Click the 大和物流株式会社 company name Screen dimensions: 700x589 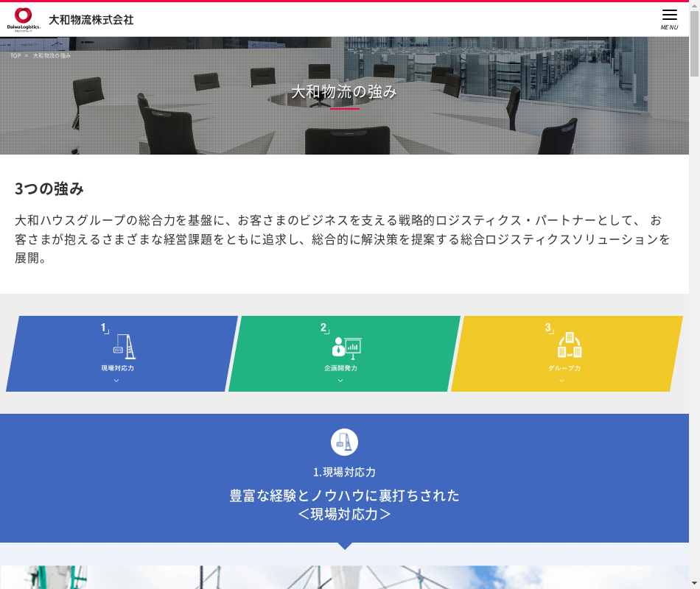tap(91, 20)
